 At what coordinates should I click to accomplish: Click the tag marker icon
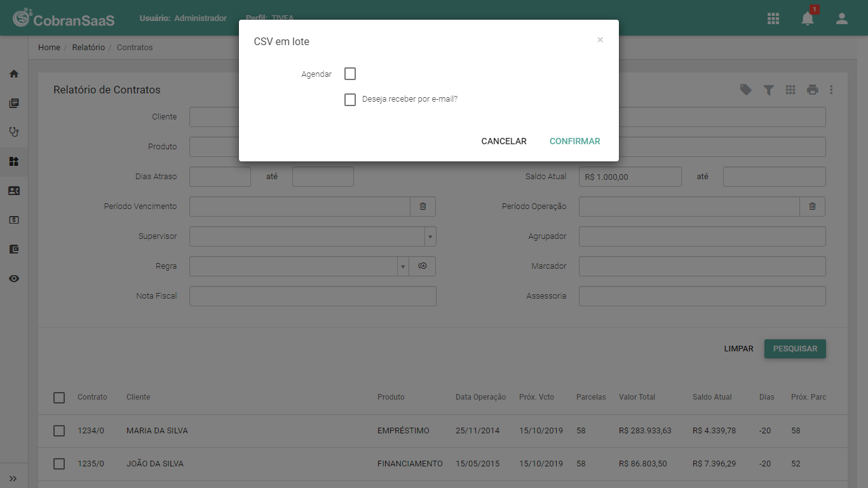tap(746, 90)
